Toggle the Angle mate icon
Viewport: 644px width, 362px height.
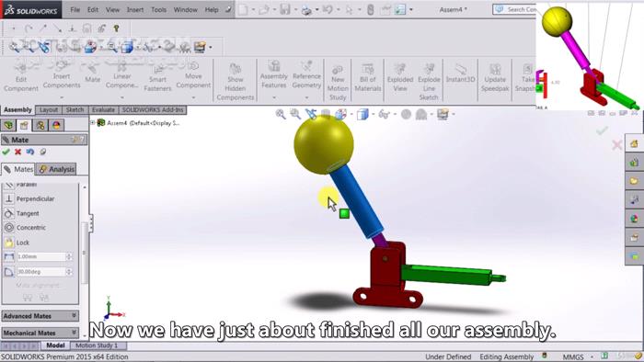pos(8,272)
